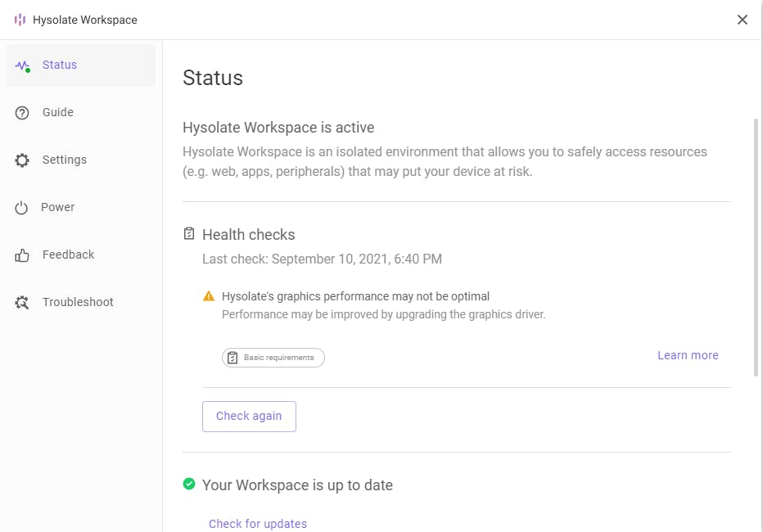Viewport: 763px width, 532px height.
Task: Go to the Settings menu item
Action: 65,160
